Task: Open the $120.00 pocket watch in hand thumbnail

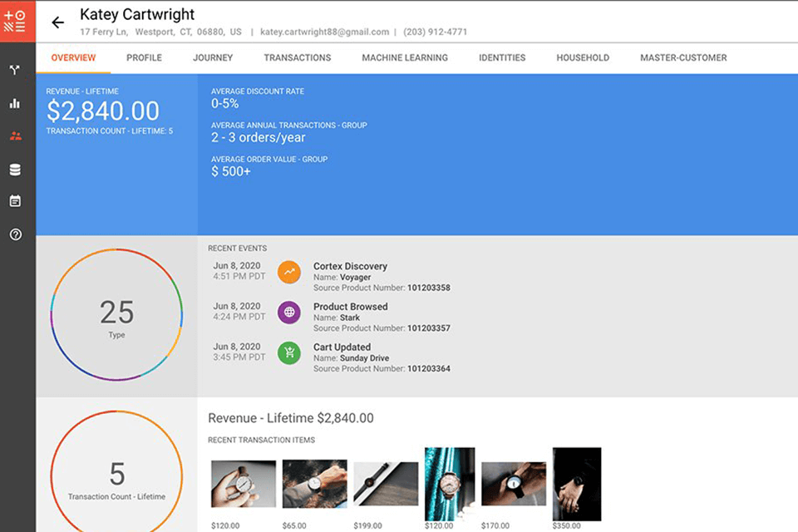Action: point(244,484)
